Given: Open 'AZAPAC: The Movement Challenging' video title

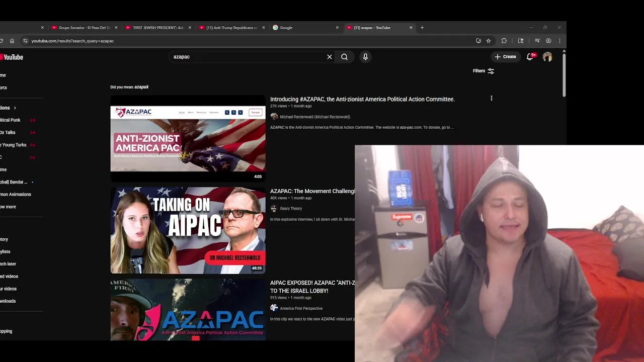Looking at the screenshot, I should (x=312, y=191).
